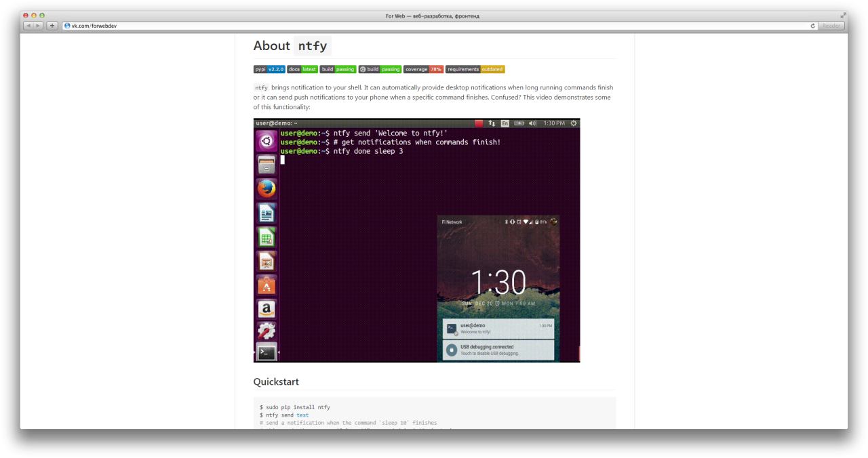Click the vk.com/forwebdev address bar

tap(439, 26)
